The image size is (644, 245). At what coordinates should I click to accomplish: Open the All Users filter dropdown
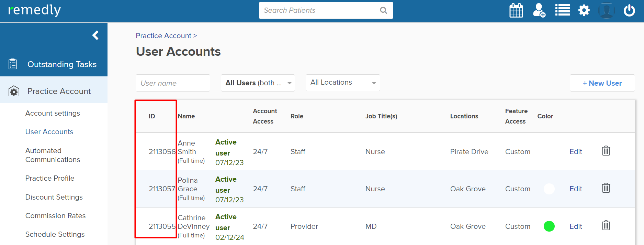click(258, 83)
